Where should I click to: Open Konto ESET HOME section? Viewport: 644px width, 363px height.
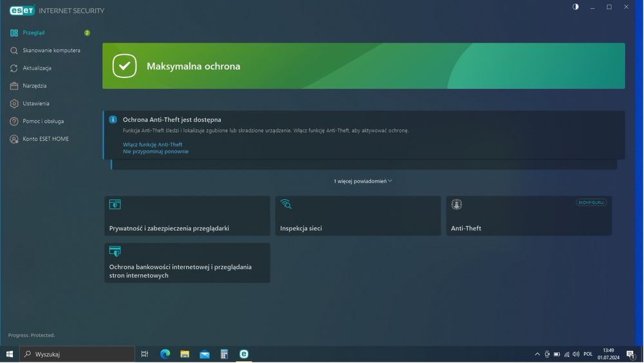click(46, 139)
